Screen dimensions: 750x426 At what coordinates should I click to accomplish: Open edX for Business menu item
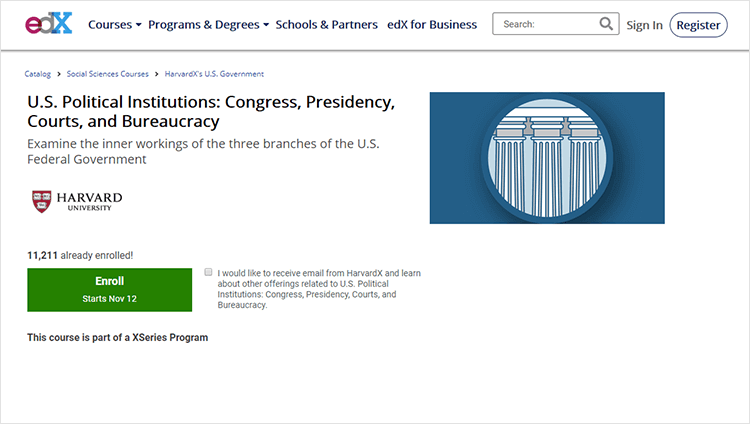click(x=432, y=25)
